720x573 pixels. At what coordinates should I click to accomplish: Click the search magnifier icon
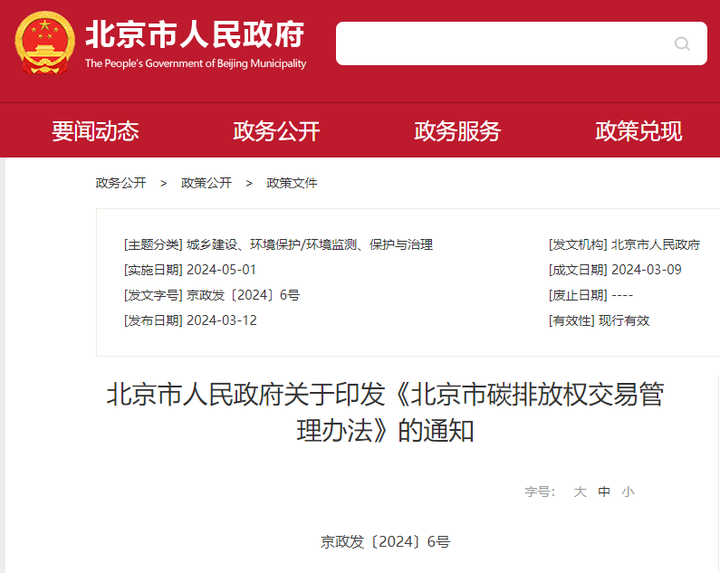(682, 44)
